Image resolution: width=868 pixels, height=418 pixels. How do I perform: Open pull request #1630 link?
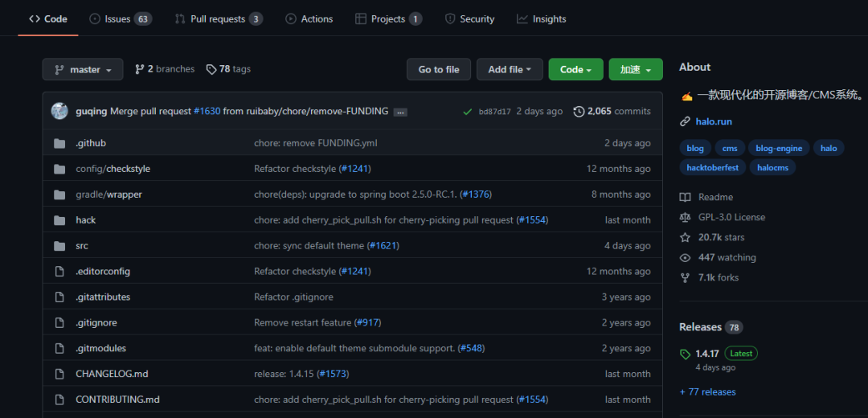(207, 111)
